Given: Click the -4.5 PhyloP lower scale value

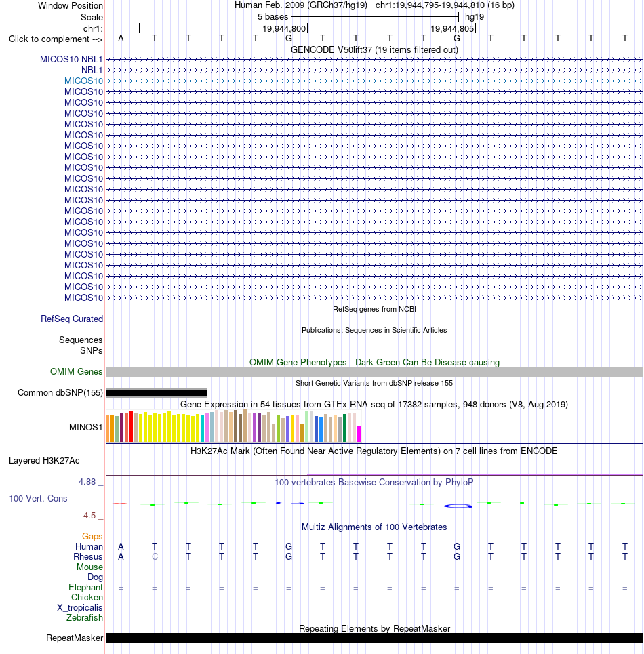Looking at the screenshot, I should [88, 516].
